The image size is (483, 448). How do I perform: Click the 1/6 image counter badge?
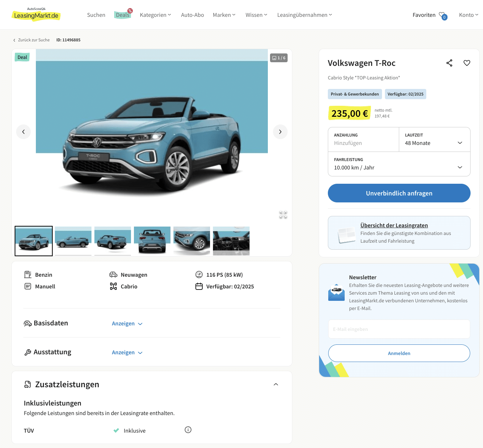279,58
